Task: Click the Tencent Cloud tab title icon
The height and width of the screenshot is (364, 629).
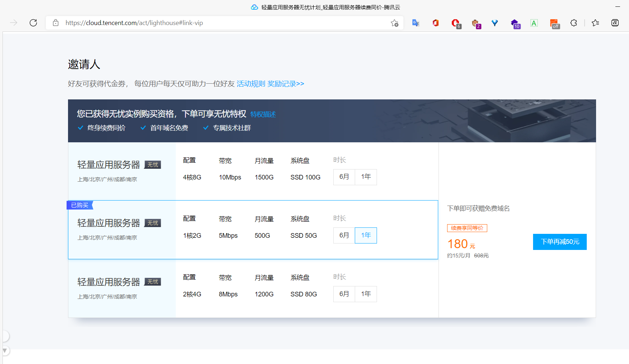Action: [255, 7]
